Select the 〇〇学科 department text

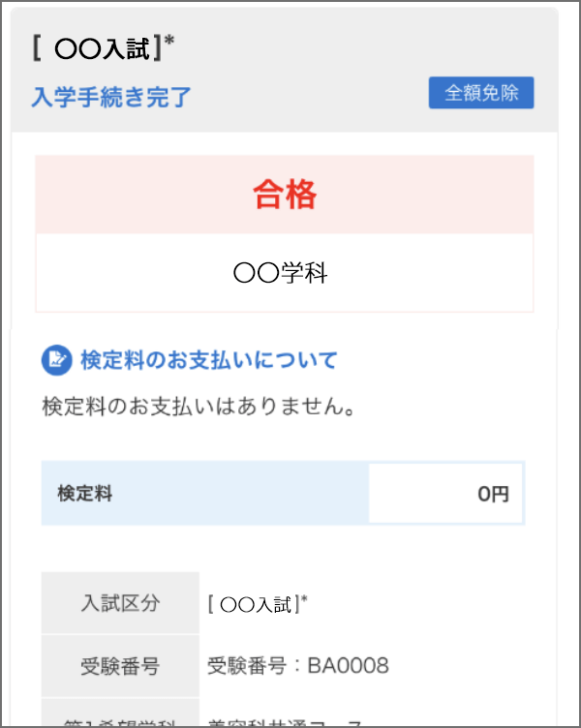[x=281, y=274]
